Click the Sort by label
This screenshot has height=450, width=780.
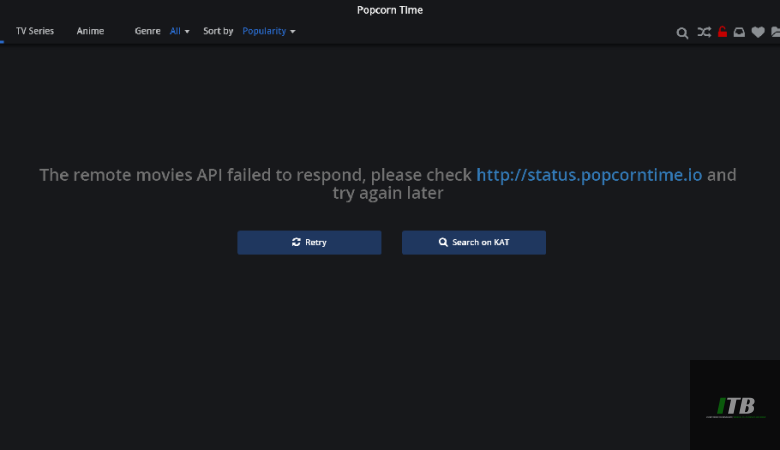pos(218,31)
